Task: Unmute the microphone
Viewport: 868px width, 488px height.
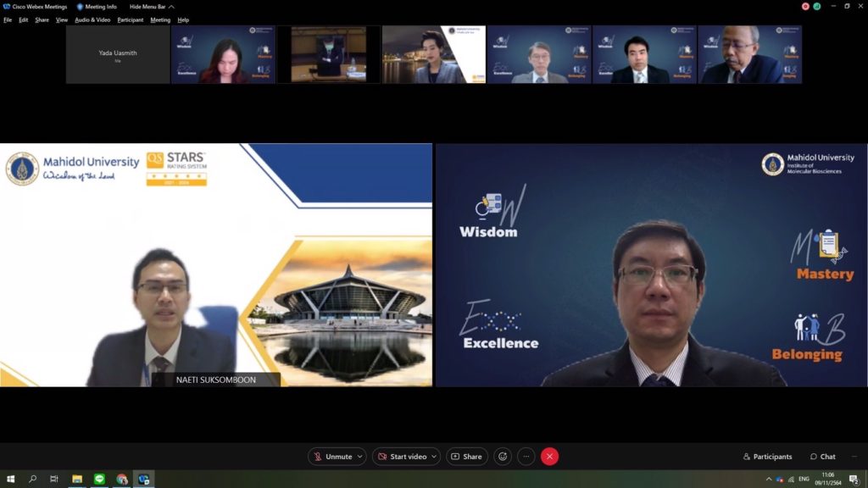Action: tap(331, 457)
